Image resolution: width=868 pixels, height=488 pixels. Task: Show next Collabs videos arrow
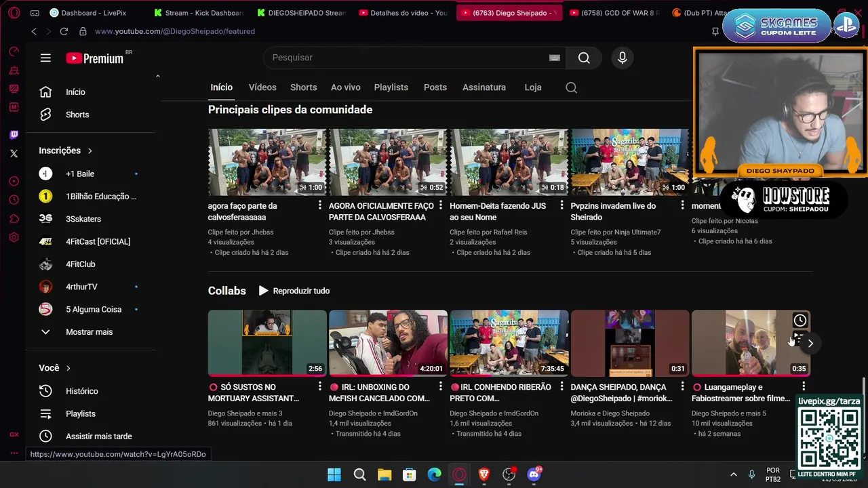pos(810,343)
